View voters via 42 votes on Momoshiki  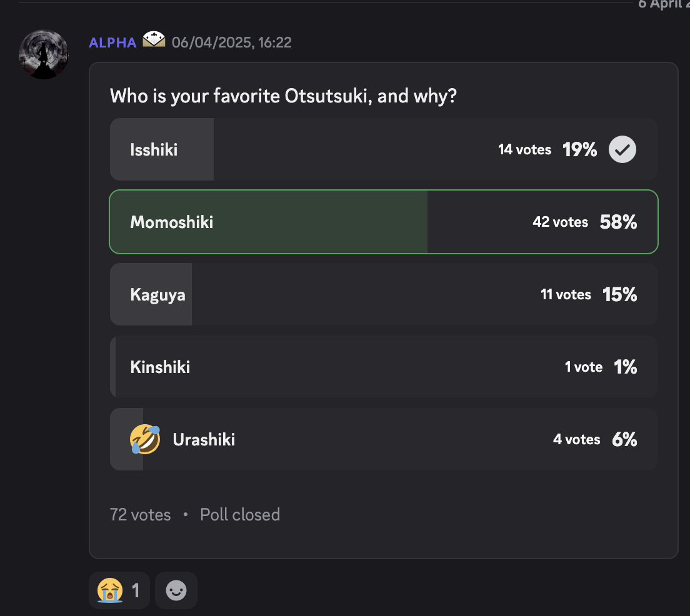[560, 222]
